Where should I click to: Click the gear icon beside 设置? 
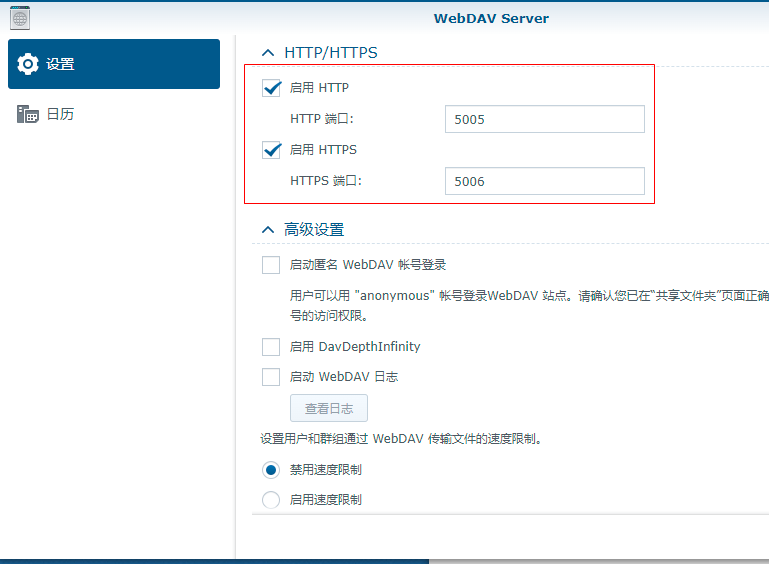point(29,64)
